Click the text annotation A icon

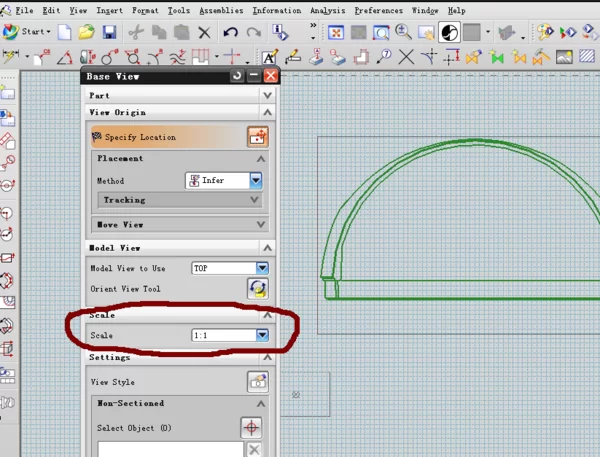coord(269,57)
